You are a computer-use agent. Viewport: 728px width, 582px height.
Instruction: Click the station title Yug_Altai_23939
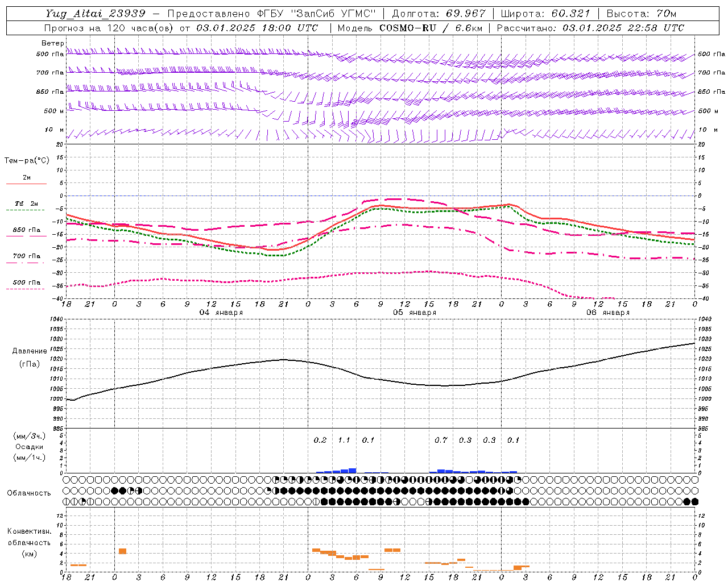(96, 14)
